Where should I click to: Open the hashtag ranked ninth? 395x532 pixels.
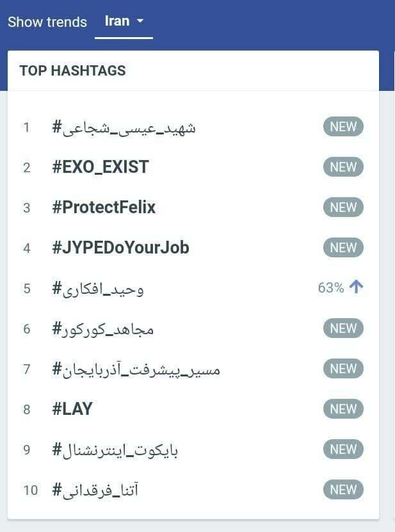coord(115,450)
